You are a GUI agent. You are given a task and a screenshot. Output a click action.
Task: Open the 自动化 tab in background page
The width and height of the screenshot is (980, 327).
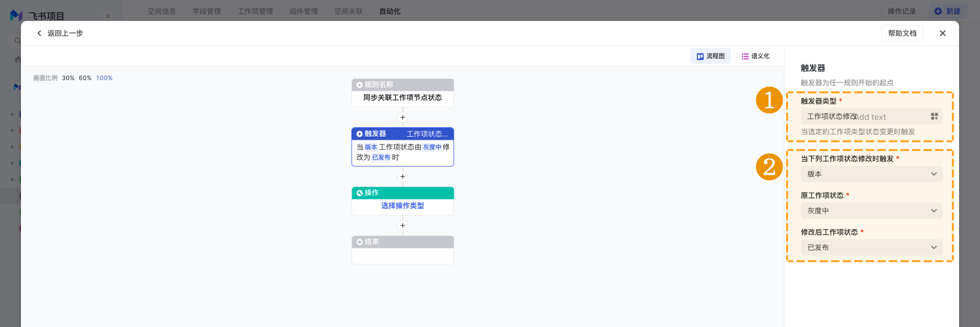click(390, 11)
